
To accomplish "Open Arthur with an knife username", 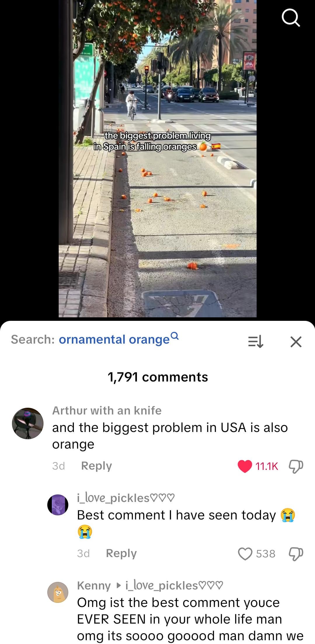I will point(107,410).
